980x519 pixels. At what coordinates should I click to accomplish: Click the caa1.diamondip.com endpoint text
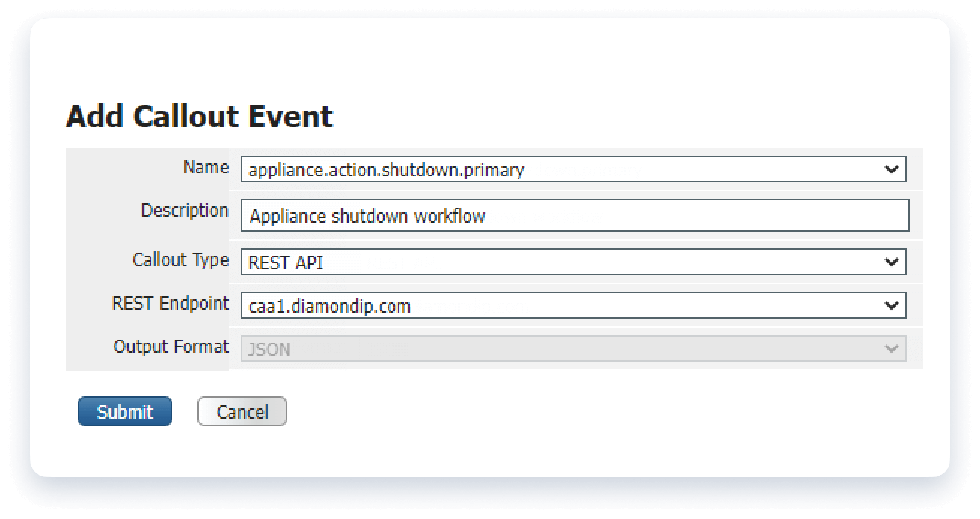click(329, 305)
